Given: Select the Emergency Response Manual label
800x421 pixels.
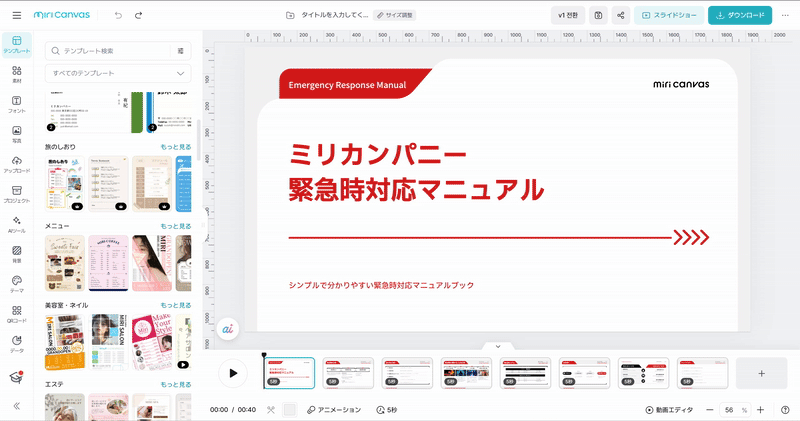Looking at the screenshot, I should [347, 85].
